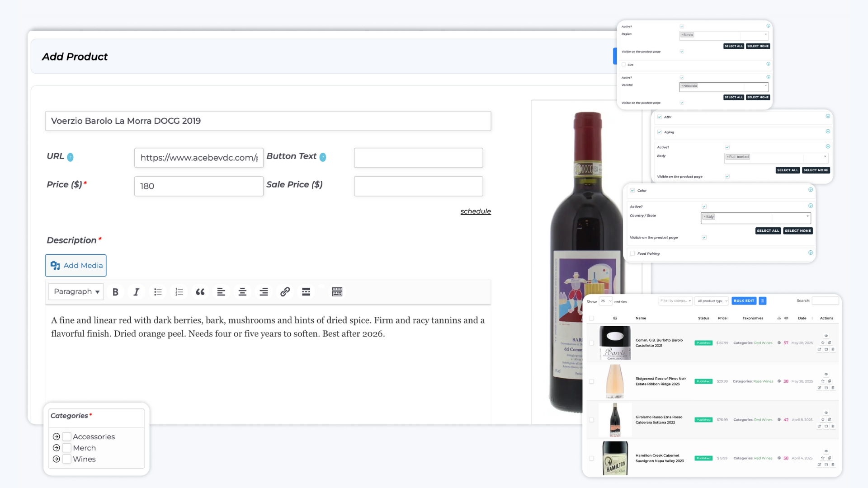Insert a bulleted list

(x=158, y=292)
